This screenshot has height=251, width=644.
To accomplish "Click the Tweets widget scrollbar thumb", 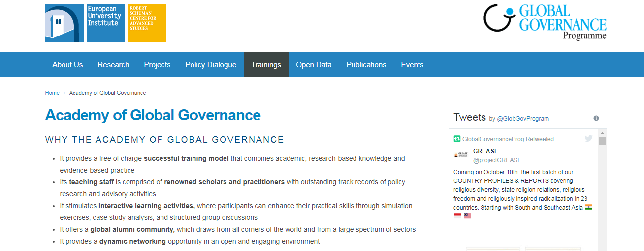I will click(602, 142).
